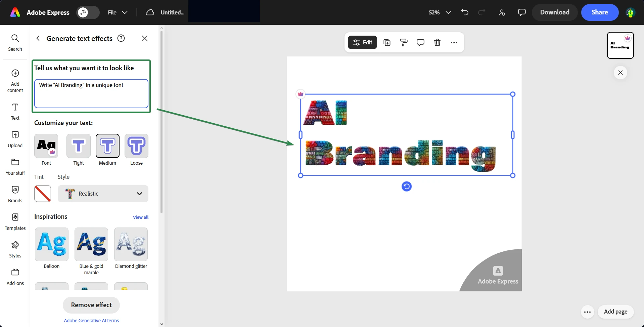Select the Medium text fit

(x=107, y=146)
